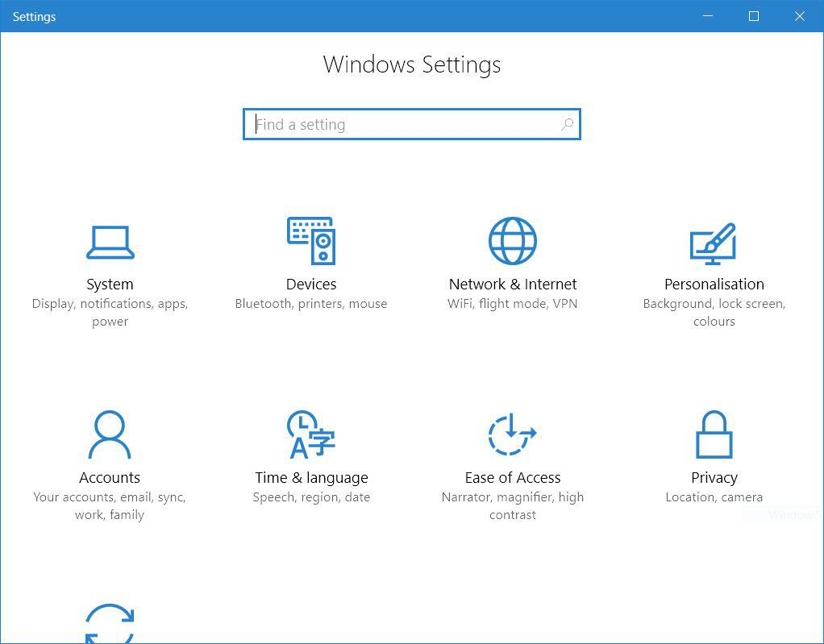Screen dimensions: 824x644
Task: Open the Personalisation paintbrush icon
Action: point(713,243)
